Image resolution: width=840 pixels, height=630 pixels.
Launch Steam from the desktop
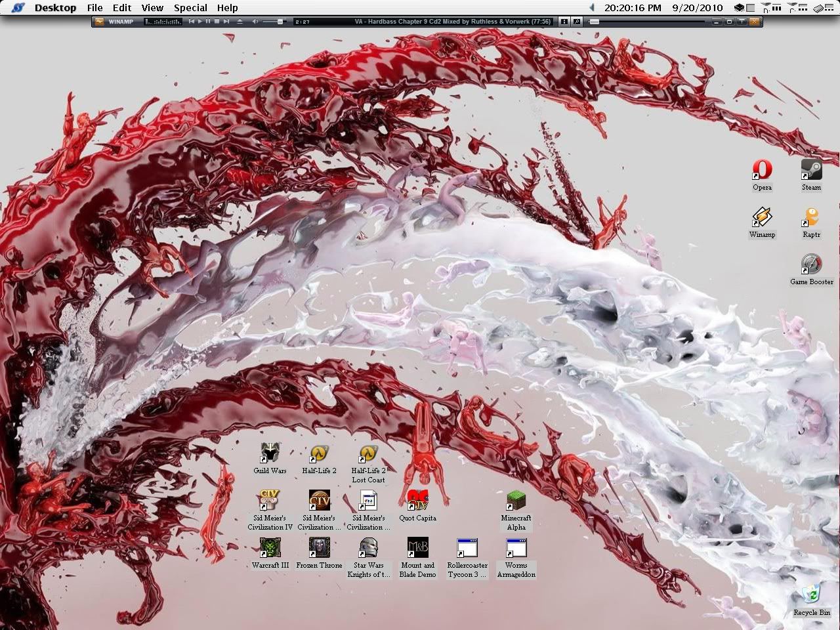[811, 176]
